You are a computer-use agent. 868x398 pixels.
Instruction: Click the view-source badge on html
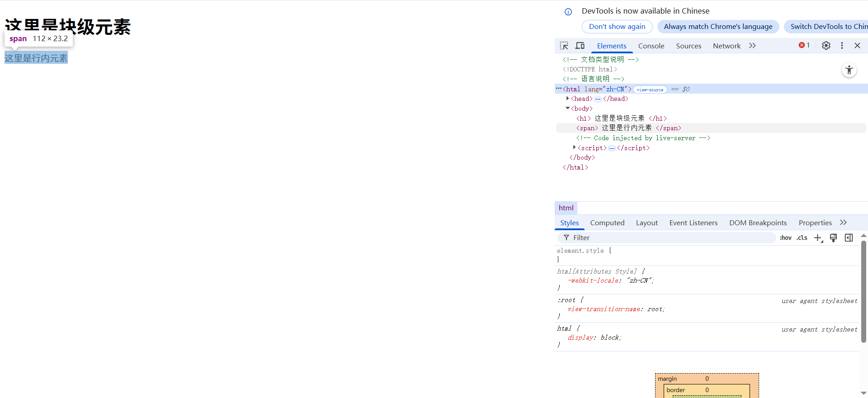pos(650,90)
